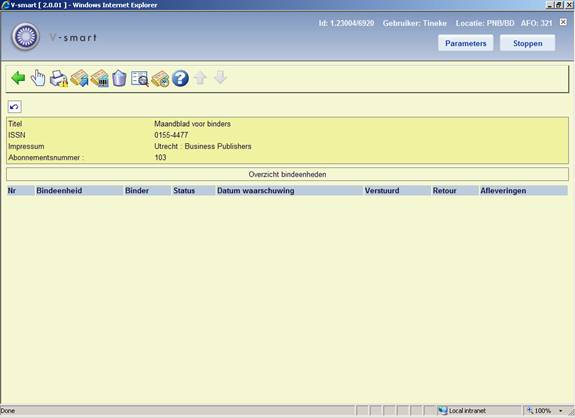Click the green back arrow icon

click(x=18, y=78)
